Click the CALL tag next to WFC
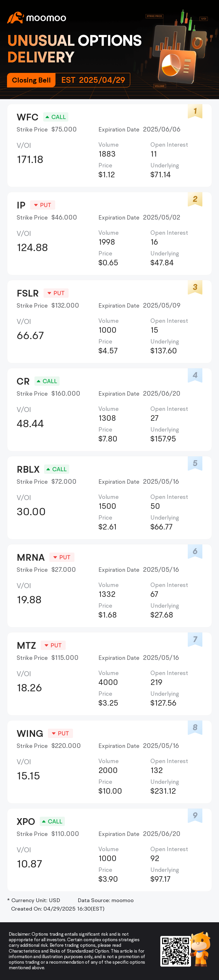The height and width of the screenshot is (980, 219). pyautogui.click(x=55, y=117)
